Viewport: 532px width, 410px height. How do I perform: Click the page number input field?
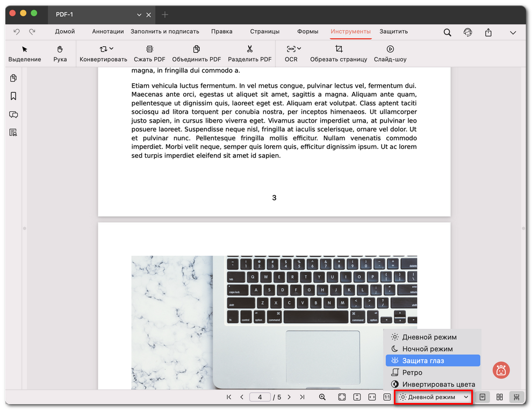[260, 397]
